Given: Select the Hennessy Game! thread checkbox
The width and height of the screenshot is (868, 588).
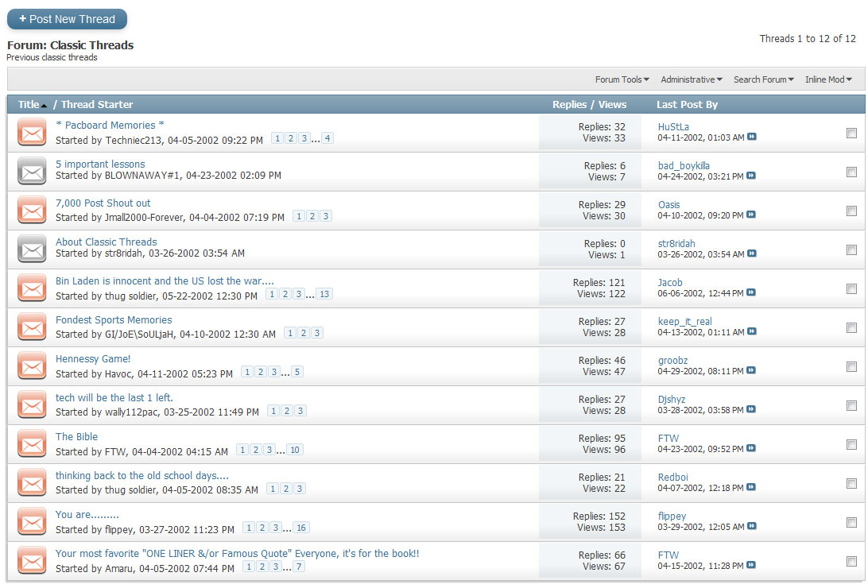Looking at the screenshot, I should point(851,367).
